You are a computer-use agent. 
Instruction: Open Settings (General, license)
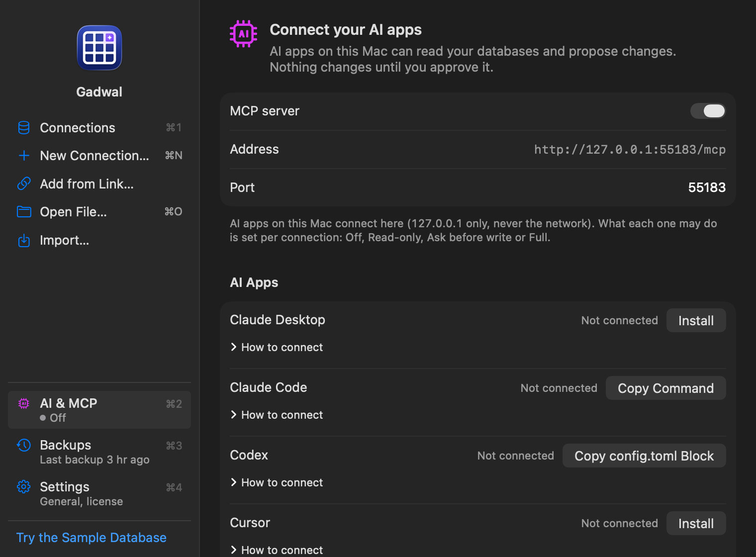pos(99,493)
